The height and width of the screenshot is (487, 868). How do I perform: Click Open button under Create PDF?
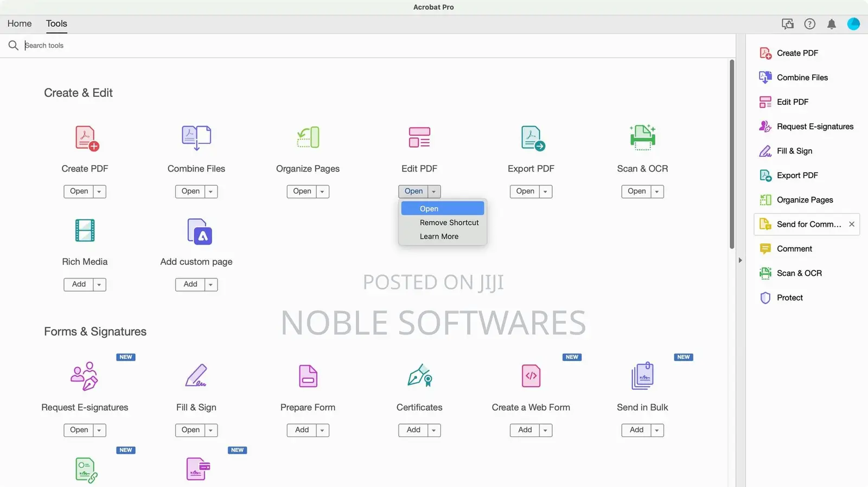coord(79,192)
